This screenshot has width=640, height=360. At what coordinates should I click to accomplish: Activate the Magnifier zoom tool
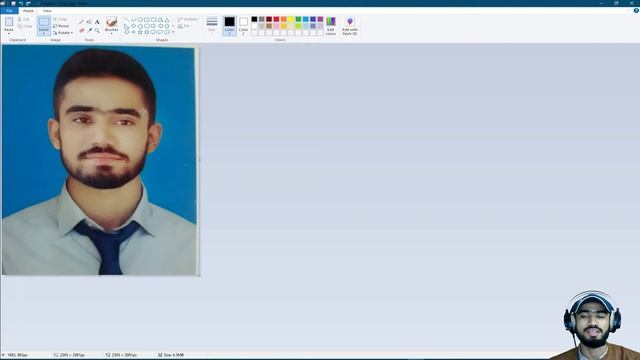(x=97, y=30)
